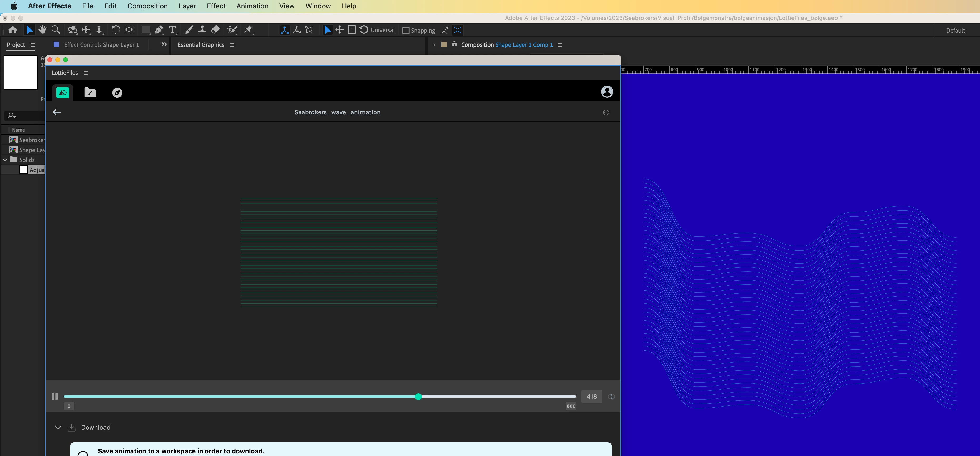The height and width of the screenshot is (456, 980).
Task: Toggle loop playback icon beside frame number
Action: pos(611,397)
